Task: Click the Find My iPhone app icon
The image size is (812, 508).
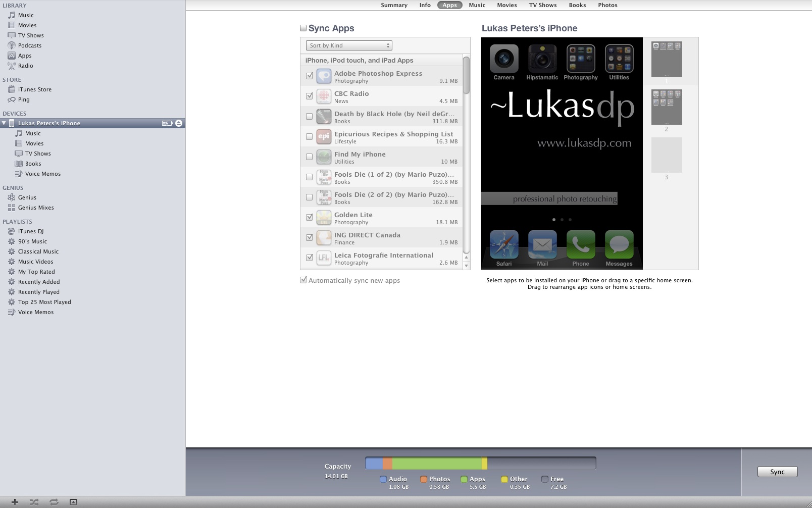Action: tap(324, 157)
